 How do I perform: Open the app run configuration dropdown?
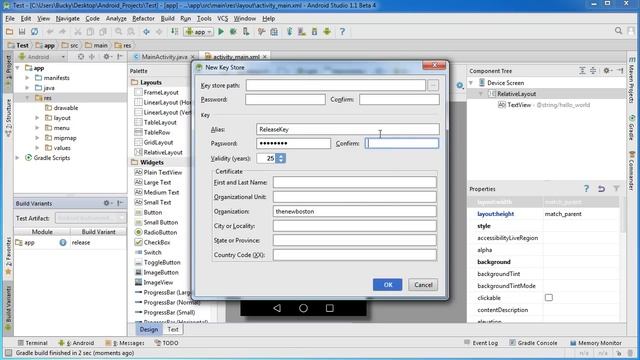tap(199, 31)
